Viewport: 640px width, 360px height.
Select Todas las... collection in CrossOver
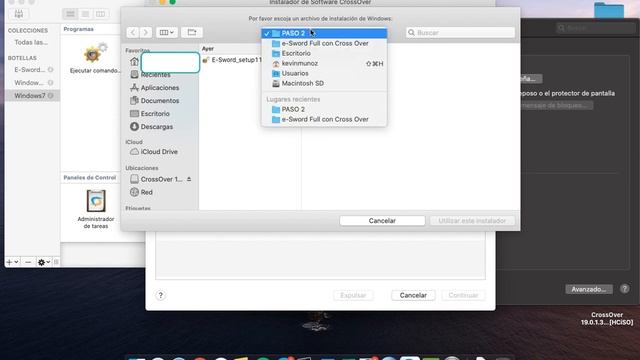click(x=31, y=42)
